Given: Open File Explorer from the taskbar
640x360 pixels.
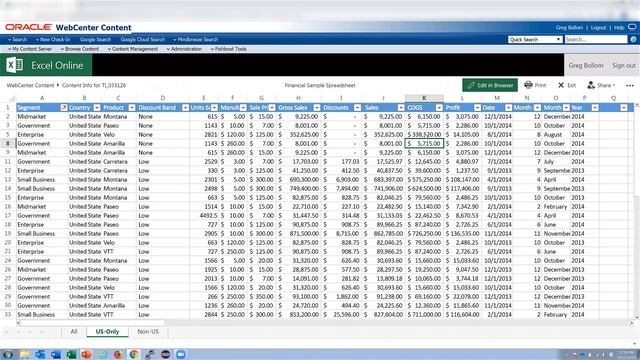Looking at the screenshot, I should click(24, 354).
